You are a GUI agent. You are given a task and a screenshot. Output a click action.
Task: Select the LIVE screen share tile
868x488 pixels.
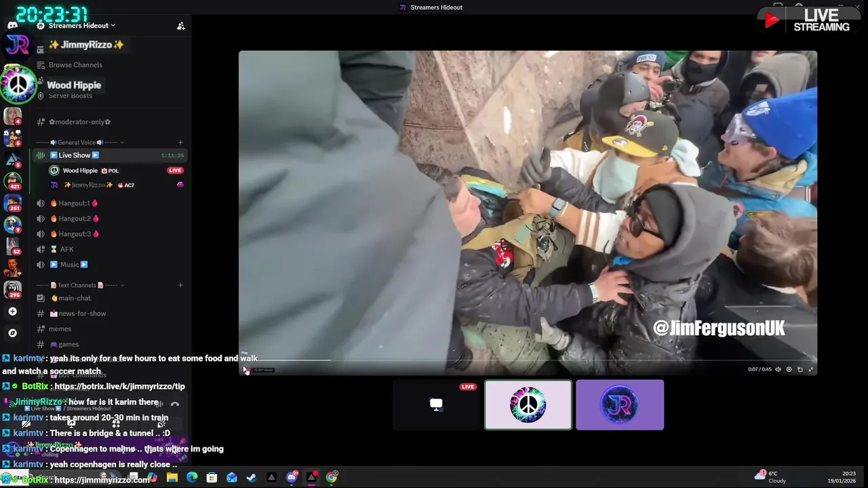click(436, 405)
